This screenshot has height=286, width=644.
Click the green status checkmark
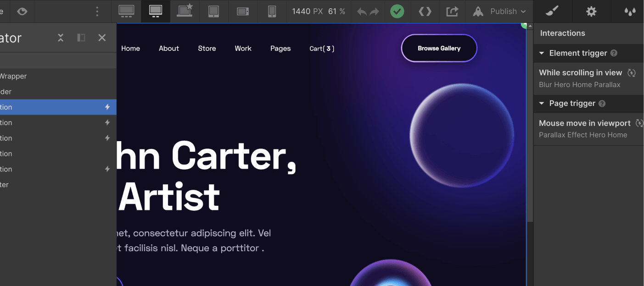(x=397, y=11)
